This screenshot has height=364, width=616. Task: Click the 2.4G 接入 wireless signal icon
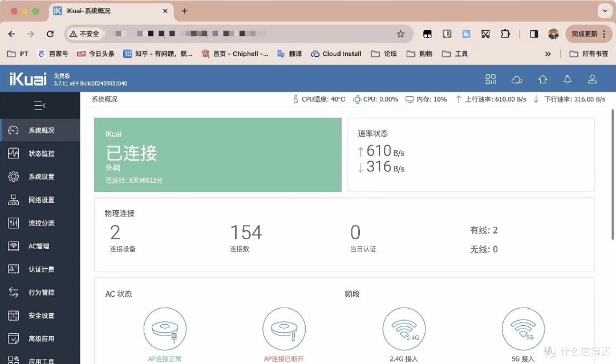pos(404,329)
